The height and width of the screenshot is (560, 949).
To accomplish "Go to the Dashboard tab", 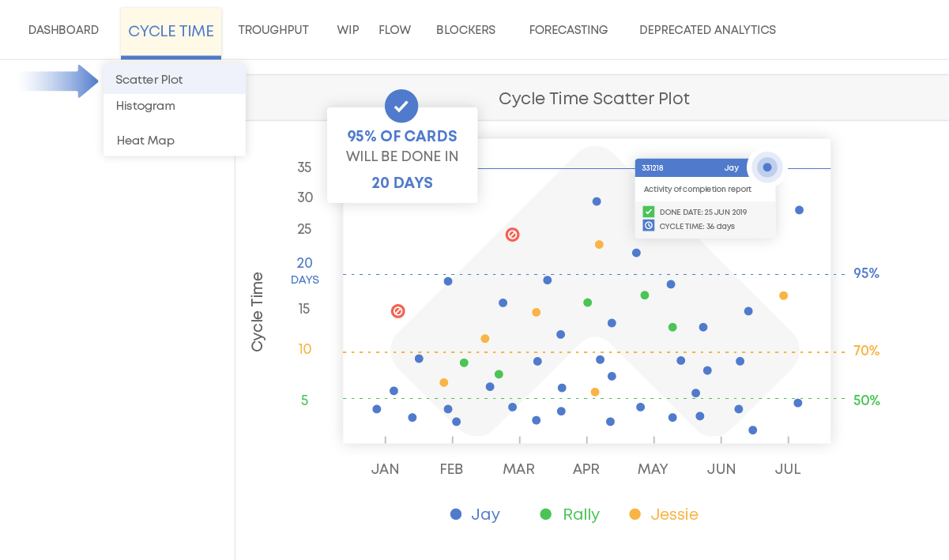I will click(63, 30).
